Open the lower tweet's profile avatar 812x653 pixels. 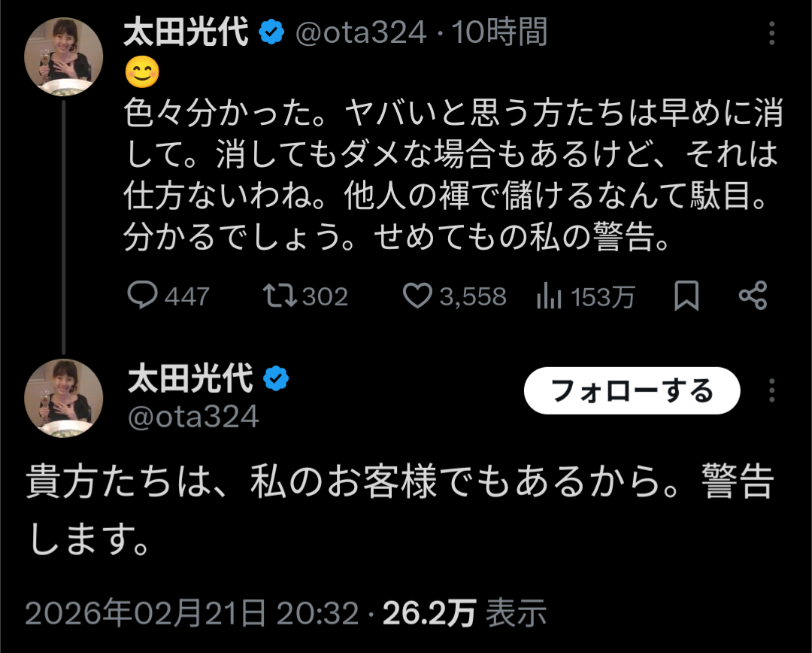(63, 398)
